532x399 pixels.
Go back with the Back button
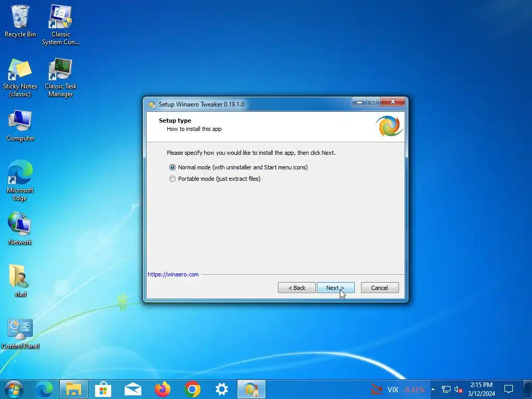click(297, 288)
